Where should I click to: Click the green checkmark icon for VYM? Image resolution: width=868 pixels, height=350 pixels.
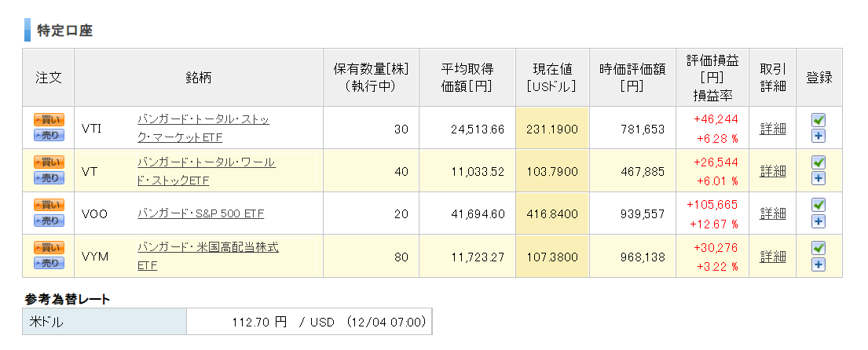(819, 248)
